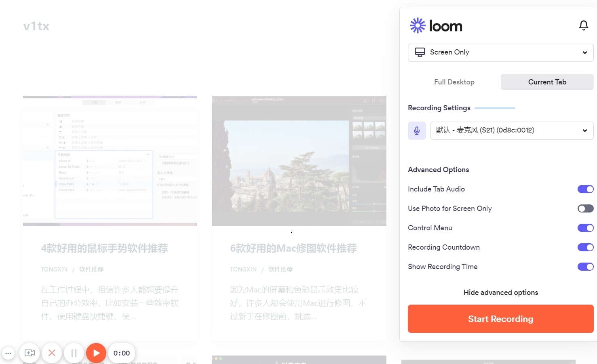
Task: Toggle the microphone icon button
Action: point(417,130)
